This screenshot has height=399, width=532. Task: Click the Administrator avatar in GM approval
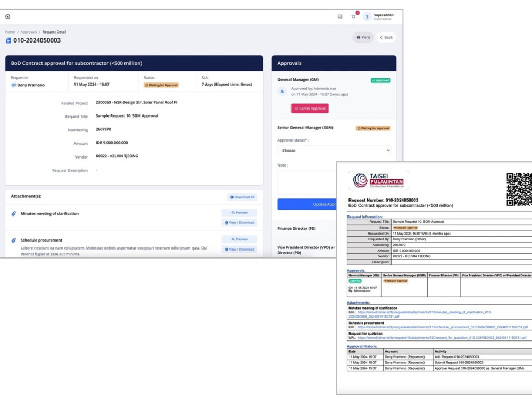(282, 92)
